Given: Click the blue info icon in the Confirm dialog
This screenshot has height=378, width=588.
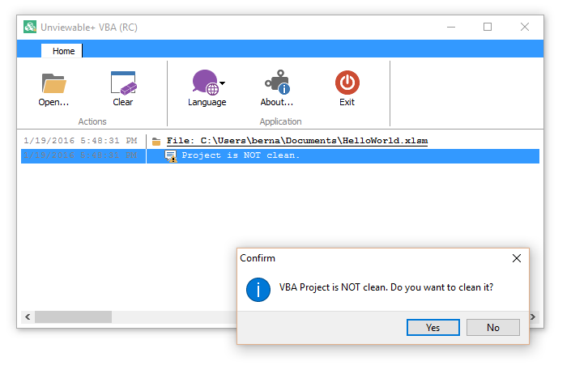Looking at the screenshot, I should point(258,288).
